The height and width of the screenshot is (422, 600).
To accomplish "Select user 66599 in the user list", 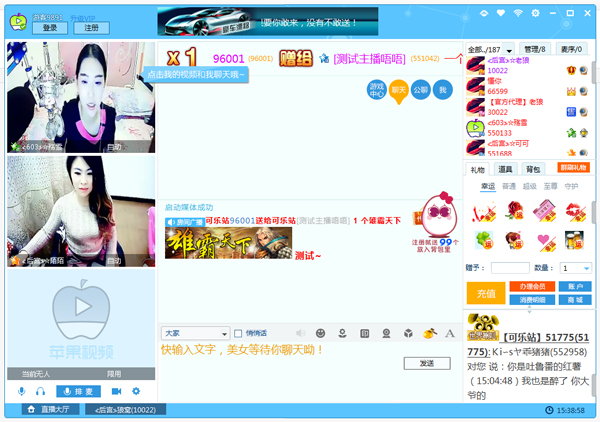I will [527, 86].
